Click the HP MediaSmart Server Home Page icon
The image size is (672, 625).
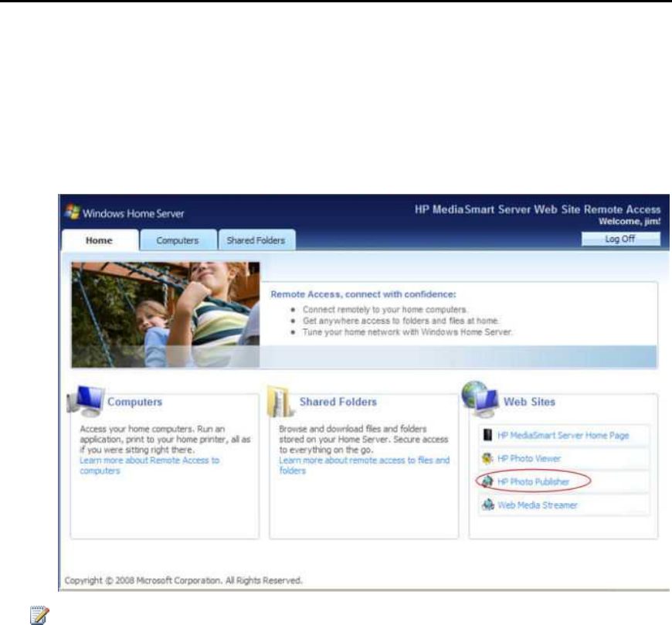pos(487,435)
